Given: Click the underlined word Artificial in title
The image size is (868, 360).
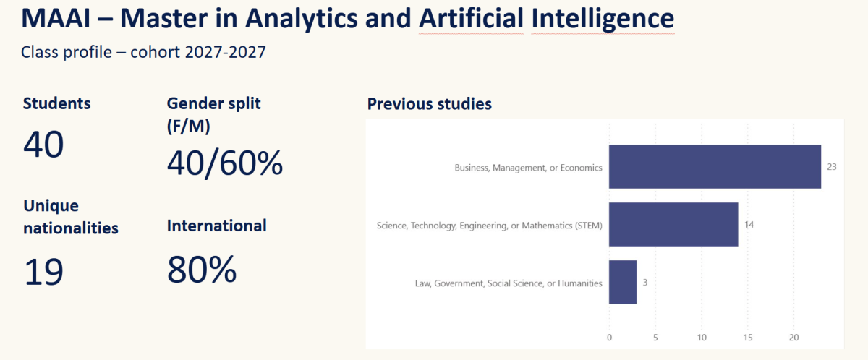Looking at the screenshot, I should (471, 18).
